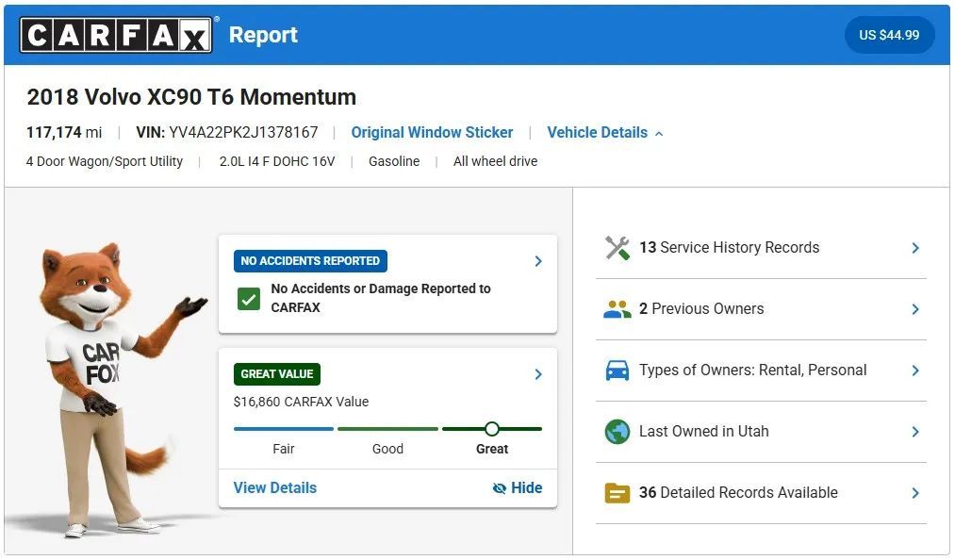Open the Detailed Records Available chevron

[x=915, y=493]
